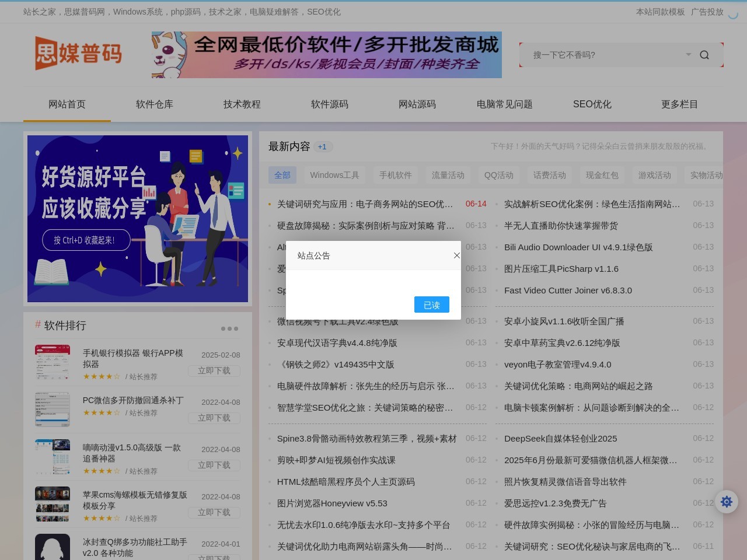Click the +1 badge beside 最新内容
Screen dimensions: 747x560
pyautogui.click(x=323, y=147)
